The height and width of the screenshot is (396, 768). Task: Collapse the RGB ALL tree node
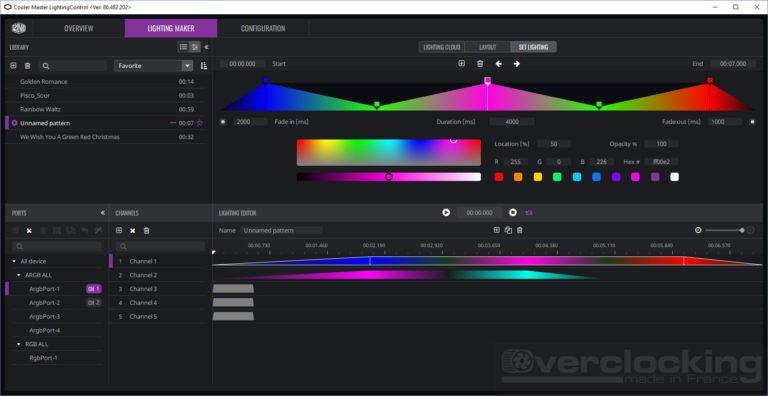click(19, 345)
